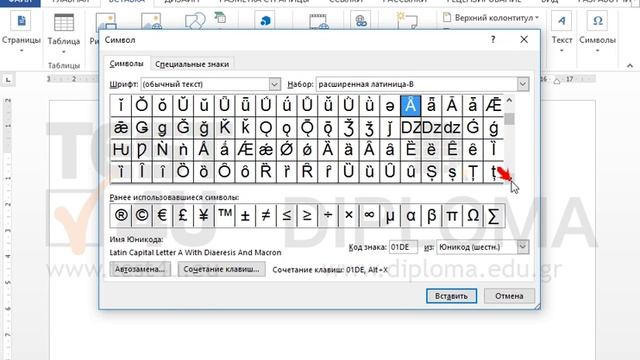This screenshot has width=640, height=360.
Task: Open the Страницы ribbon group
Action: (x=21, y=33)
